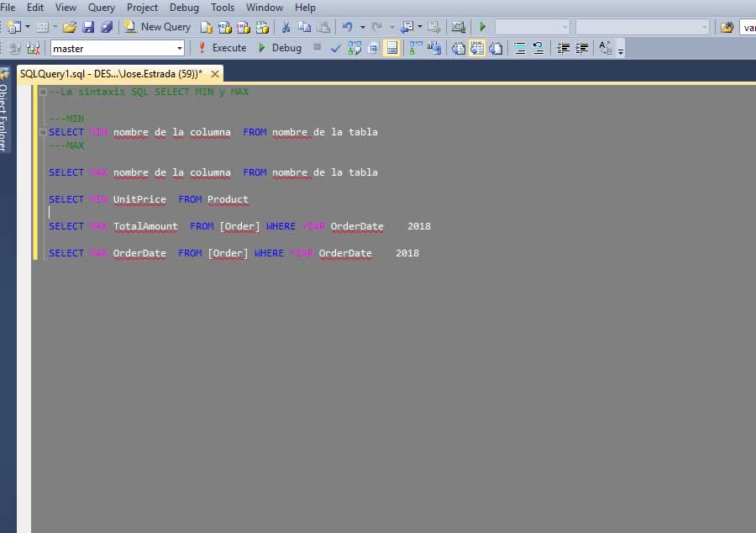
Task: Select the Save icon on the toolbar
Action: click(x=87, y=26)
